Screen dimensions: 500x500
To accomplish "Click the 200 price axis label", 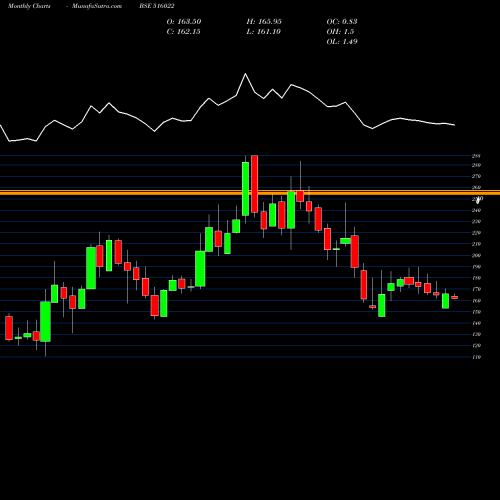I will (476, 256).
